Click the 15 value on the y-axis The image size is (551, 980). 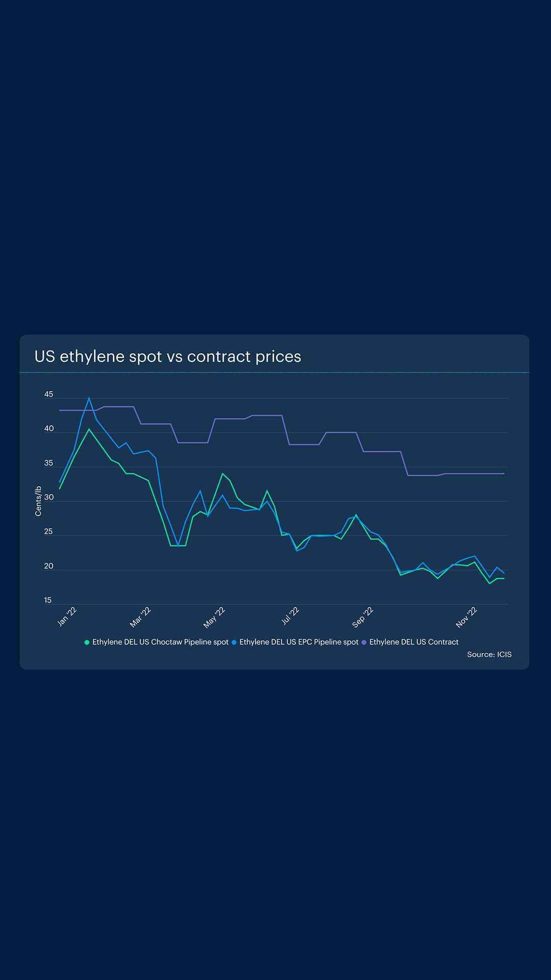(48, 600)
